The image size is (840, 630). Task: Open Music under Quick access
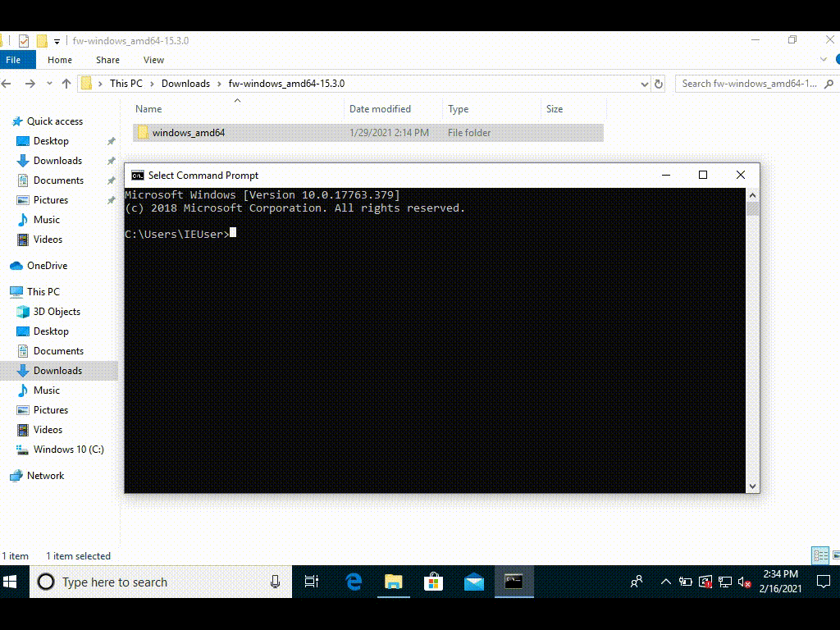coord(46,220)
